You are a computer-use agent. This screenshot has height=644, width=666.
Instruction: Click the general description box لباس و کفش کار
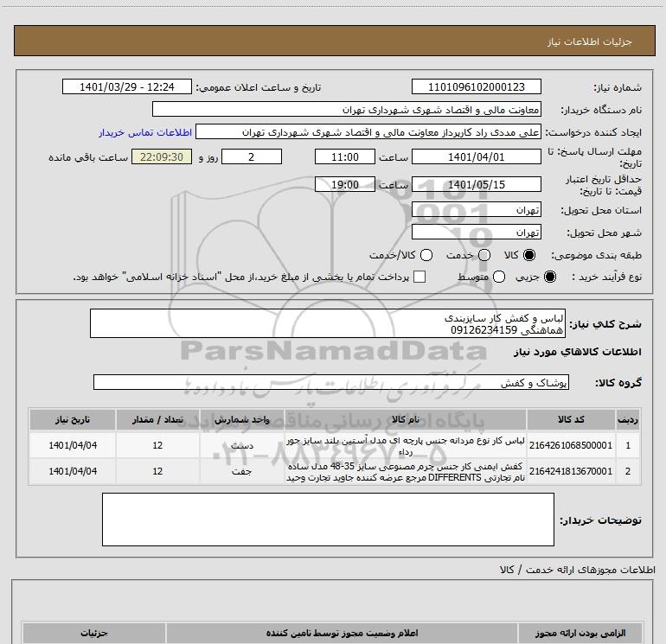click(x=328, y=324)
